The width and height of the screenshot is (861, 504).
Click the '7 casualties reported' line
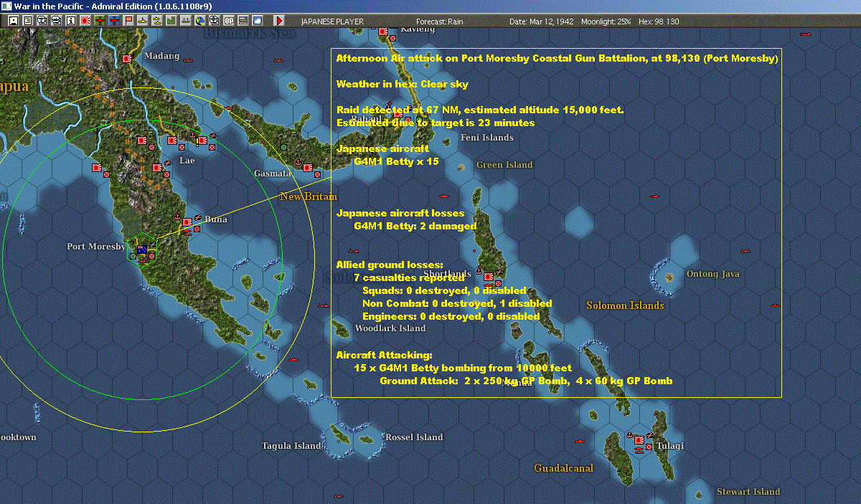[409, 278]
